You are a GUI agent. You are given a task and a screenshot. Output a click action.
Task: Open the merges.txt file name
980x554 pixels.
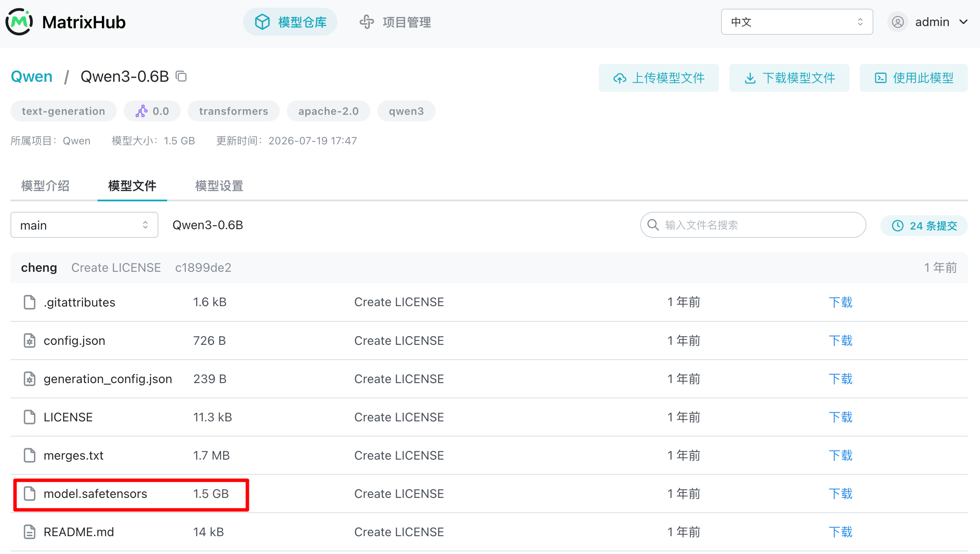(74, 455)
